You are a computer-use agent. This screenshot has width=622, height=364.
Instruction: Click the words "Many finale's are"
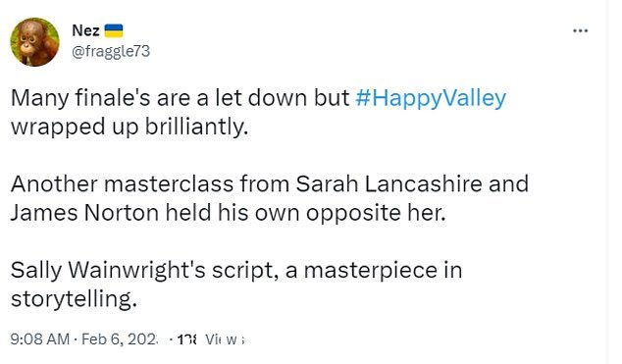(100, 98)
